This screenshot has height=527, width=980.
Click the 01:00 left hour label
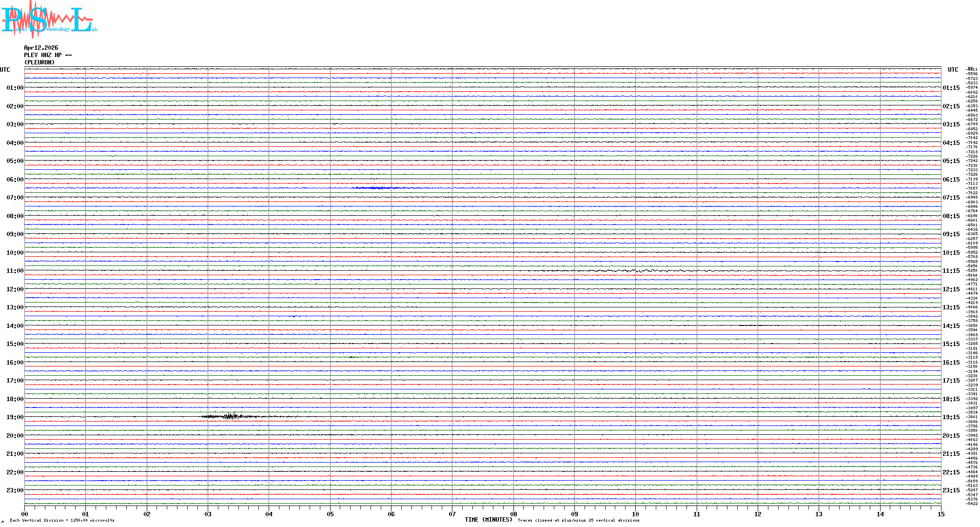pyautogui.click(x=15, y=88)
